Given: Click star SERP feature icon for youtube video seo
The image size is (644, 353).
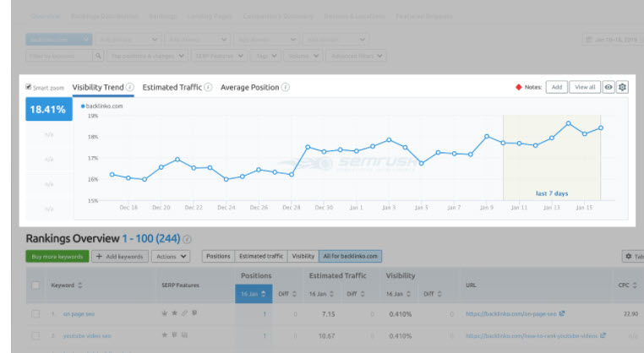Looking at the screenshot, I should pos(165,335).
